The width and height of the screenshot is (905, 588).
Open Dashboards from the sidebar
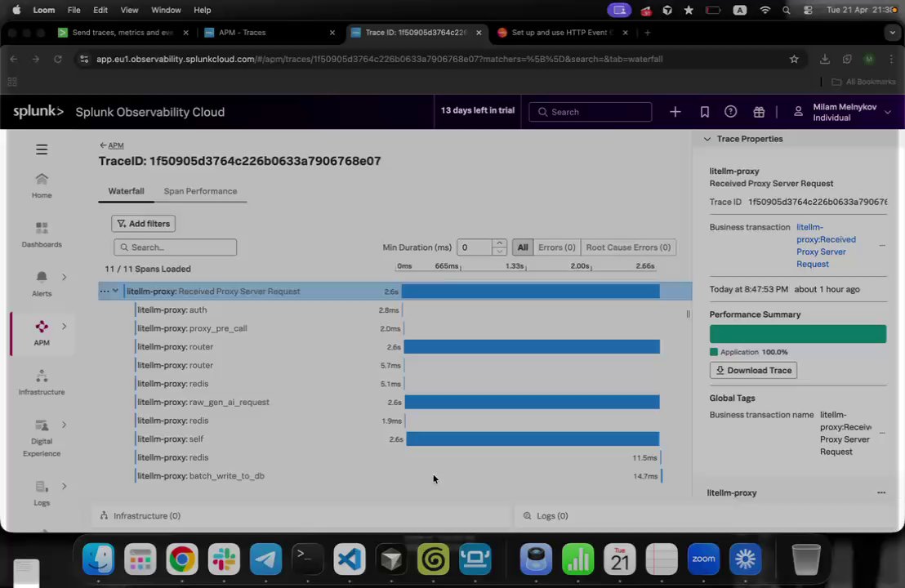click(x=42, y=235)
